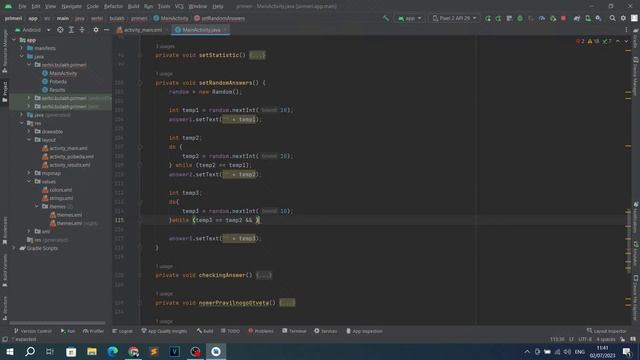Collapse the layout folder
The height and width of the screenshot is (360, 640).
click(x=29, y=140)
